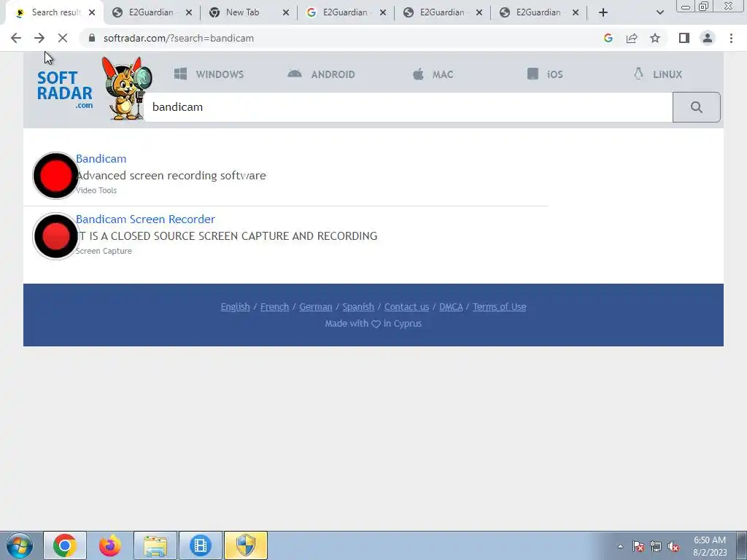
Task: Open a new browser tab
Action: click(603, 12)
